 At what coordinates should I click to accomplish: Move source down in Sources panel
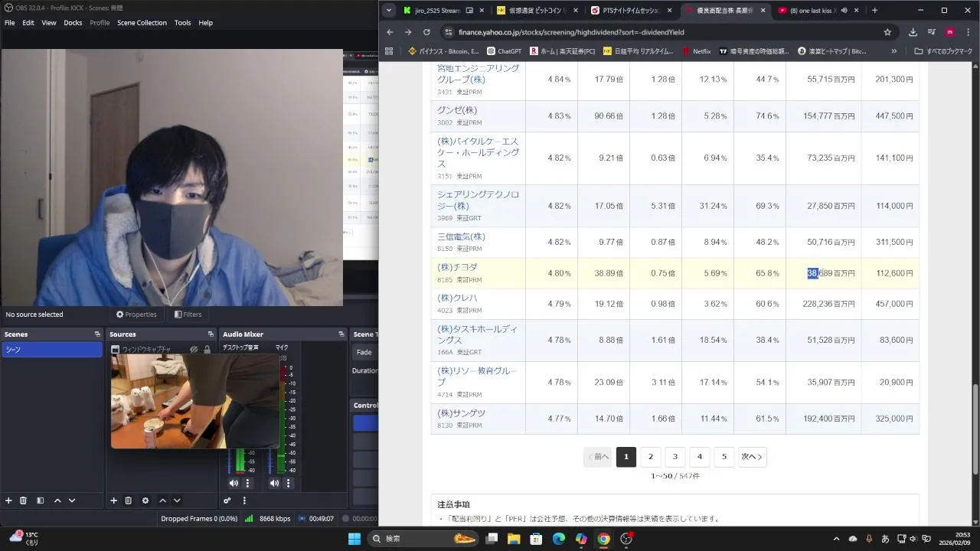(x=177, y=500)
